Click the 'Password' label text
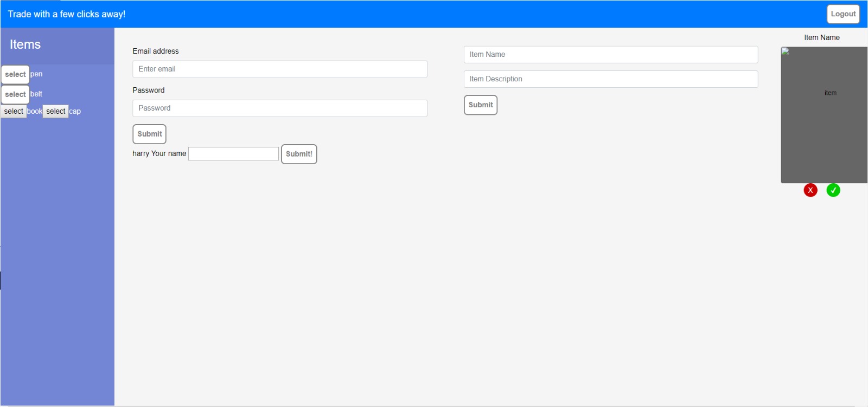Viewport: 868px width, 407px height. (x=149, y=90)
